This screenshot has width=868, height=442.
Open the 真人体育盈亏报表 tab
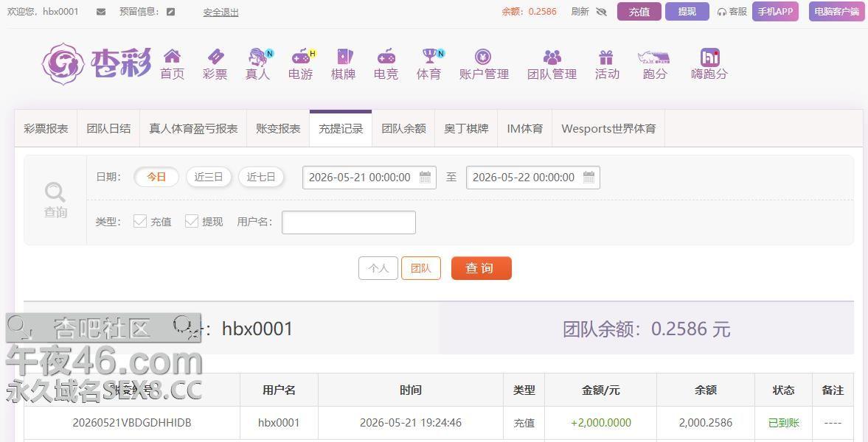tap(193, 128)
